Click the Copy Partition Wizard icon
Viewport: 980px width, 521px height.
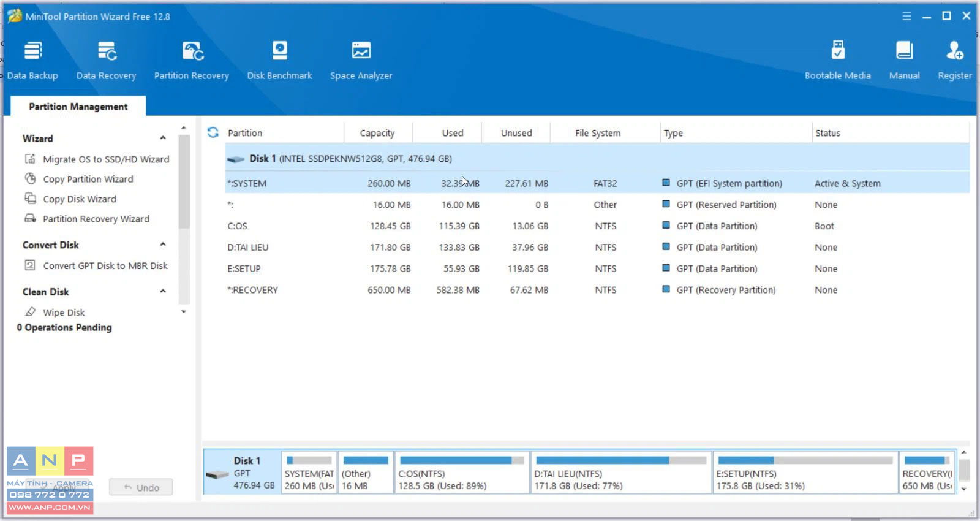point(30,178)
